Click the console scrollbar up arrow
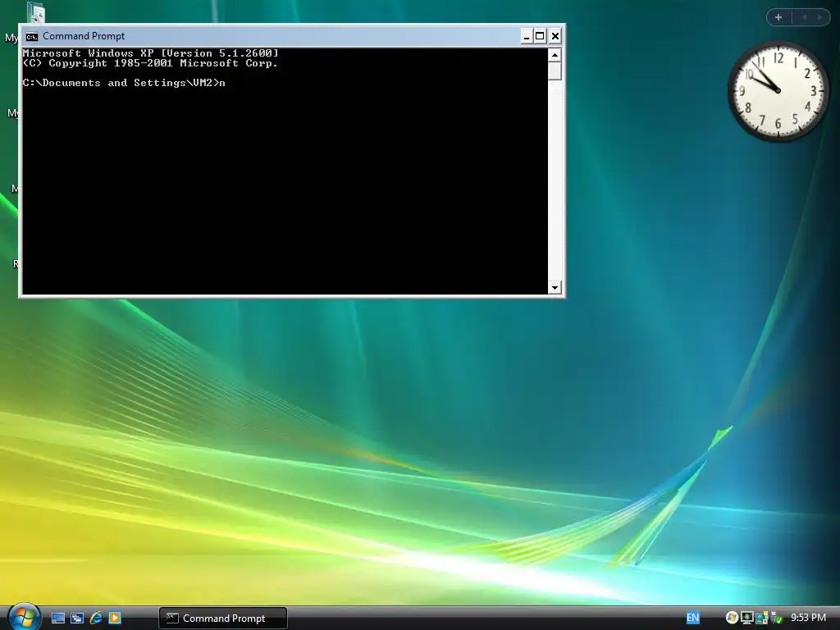 coord(555,55)
